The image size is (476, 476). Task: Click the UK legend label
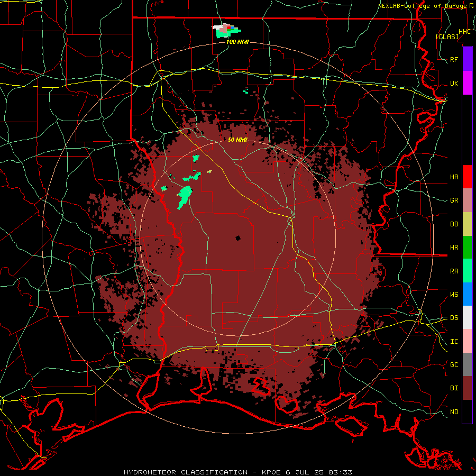(x=454, y=83)
